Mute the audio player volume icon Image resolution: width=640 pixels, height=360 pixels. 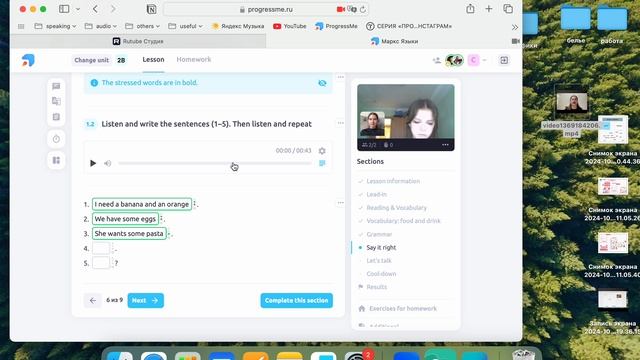[108, 163]
